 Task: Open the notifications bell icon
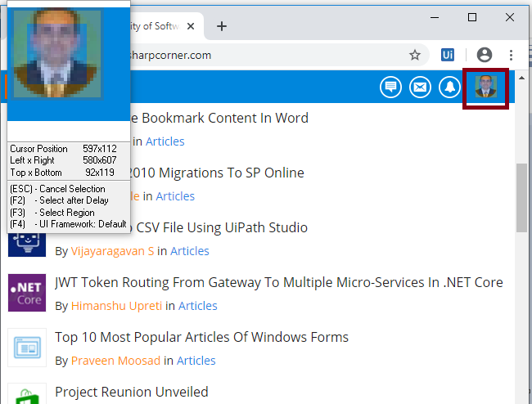tap(449, 87)
